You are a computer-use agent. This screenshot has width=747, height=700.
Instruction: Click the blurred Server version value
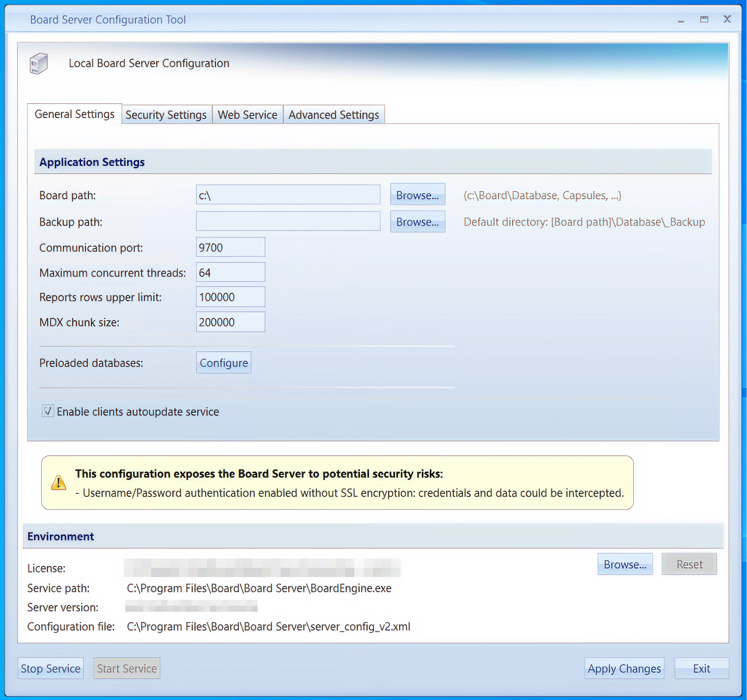coord(191,606)
